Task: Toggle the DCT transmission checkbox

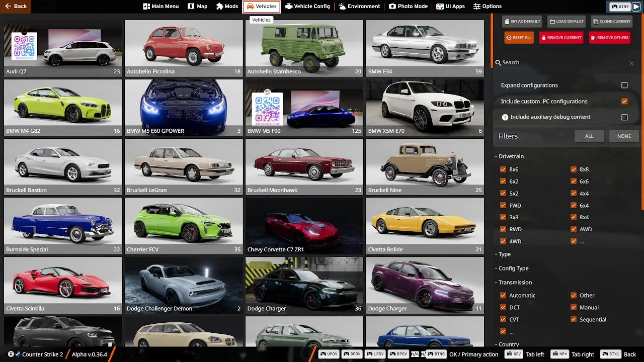Action: click(503, 308)
